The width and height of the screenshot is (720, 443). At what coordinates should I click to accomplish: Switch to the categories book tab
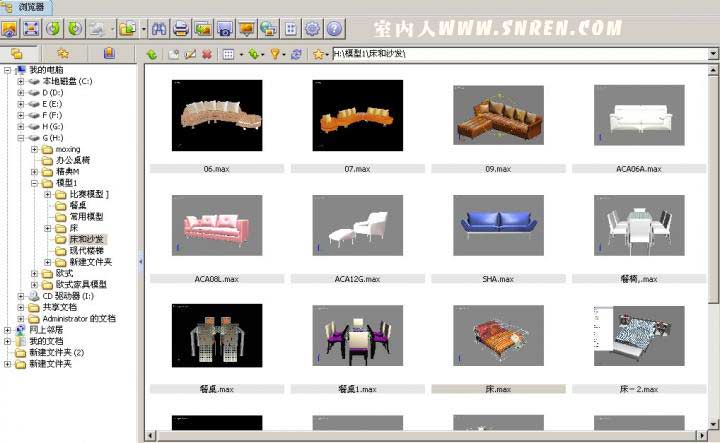pyautogui.click(x=109, y=54)
